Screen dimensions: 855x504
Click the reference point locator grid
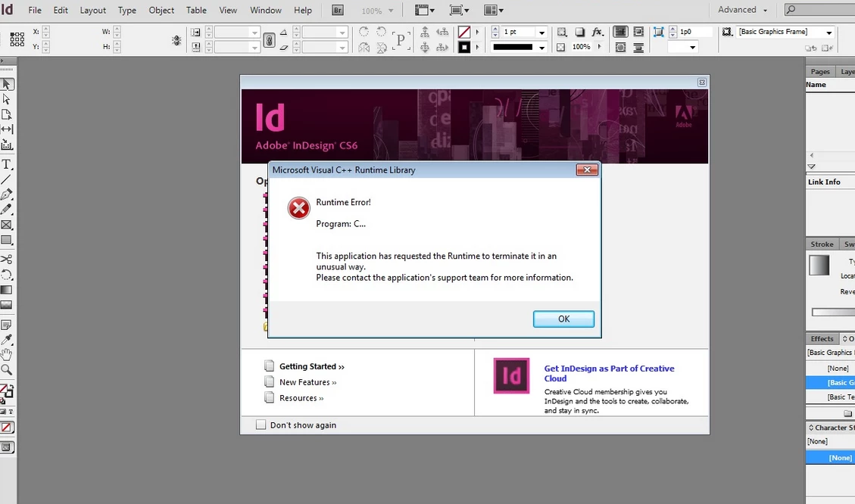click(x=17, y=39)
